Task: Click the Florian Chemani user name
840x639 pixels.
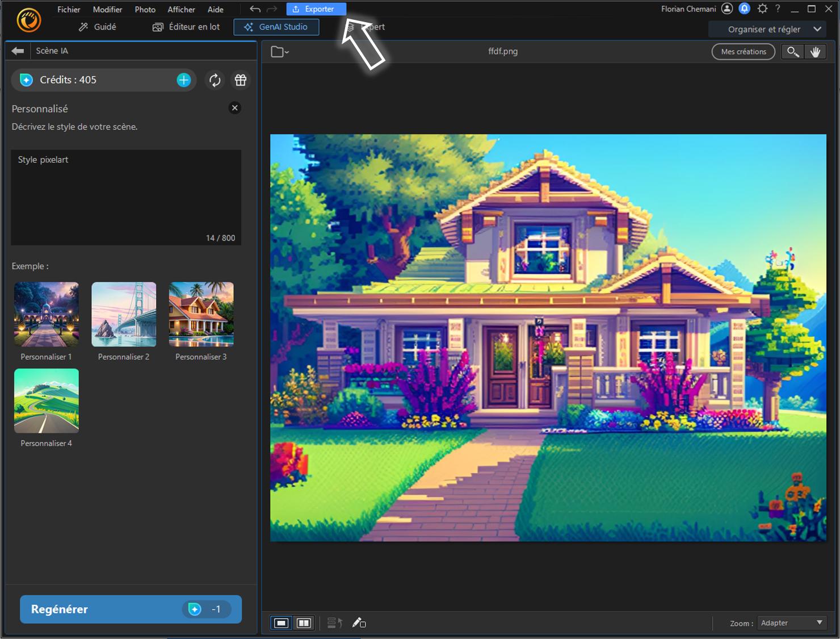Action: 688,9
